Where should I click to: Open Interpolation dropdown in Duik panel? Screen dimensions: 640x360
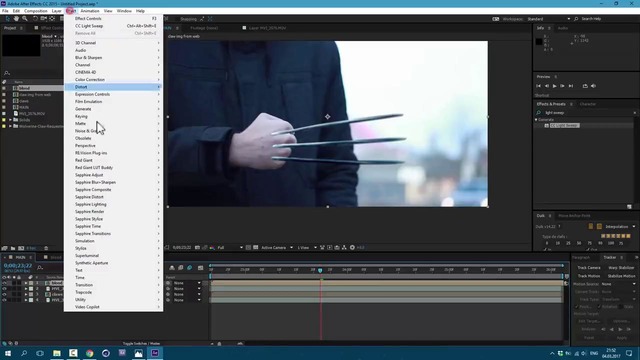click(x=620, y=227)
